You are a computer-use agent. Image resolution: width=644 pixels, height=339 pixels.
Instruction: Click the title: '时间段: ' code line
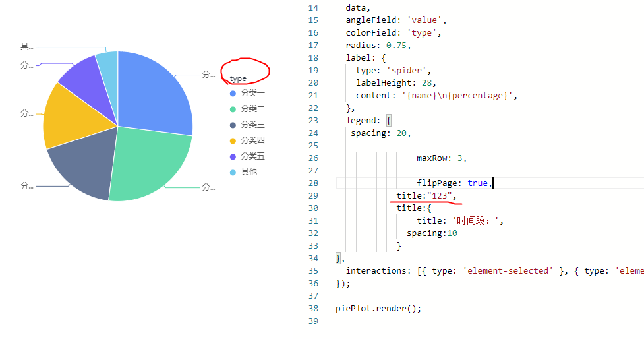(460, 221)
